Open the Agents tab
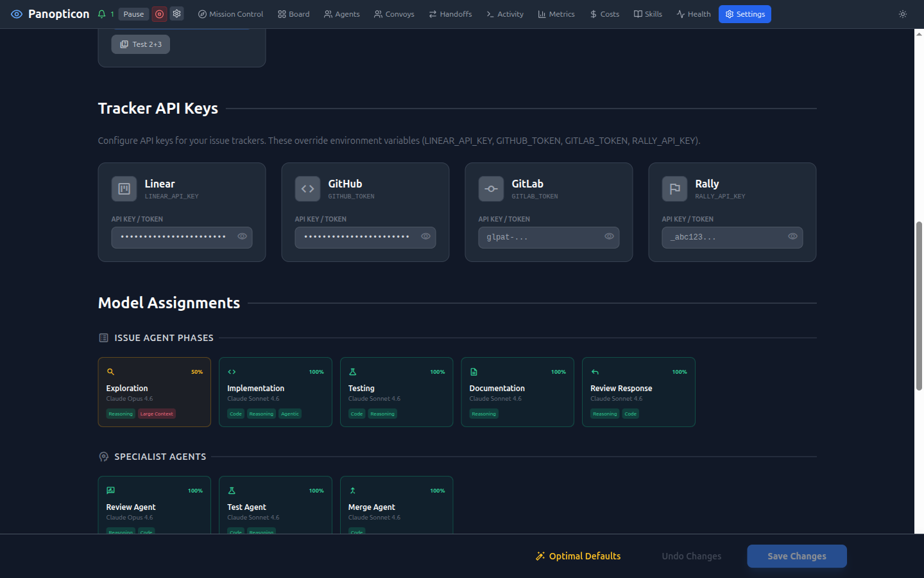924x578 pixels. tap(342, 14)
